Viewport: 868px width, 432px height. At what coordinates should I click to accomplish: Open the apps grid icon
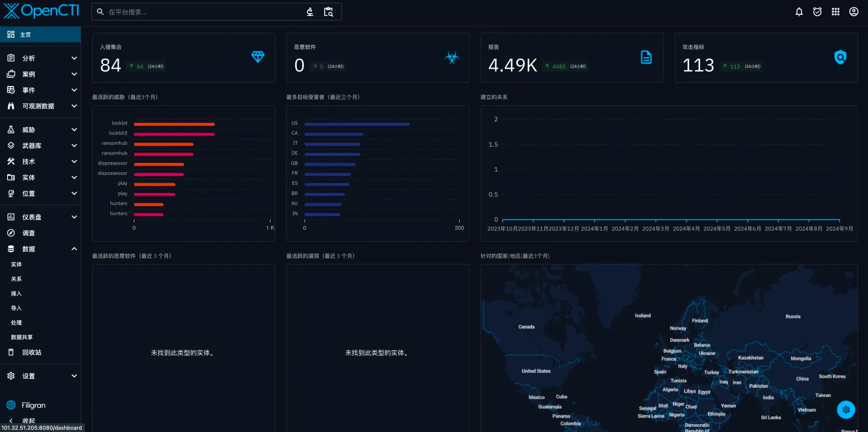tap(836, 12)
